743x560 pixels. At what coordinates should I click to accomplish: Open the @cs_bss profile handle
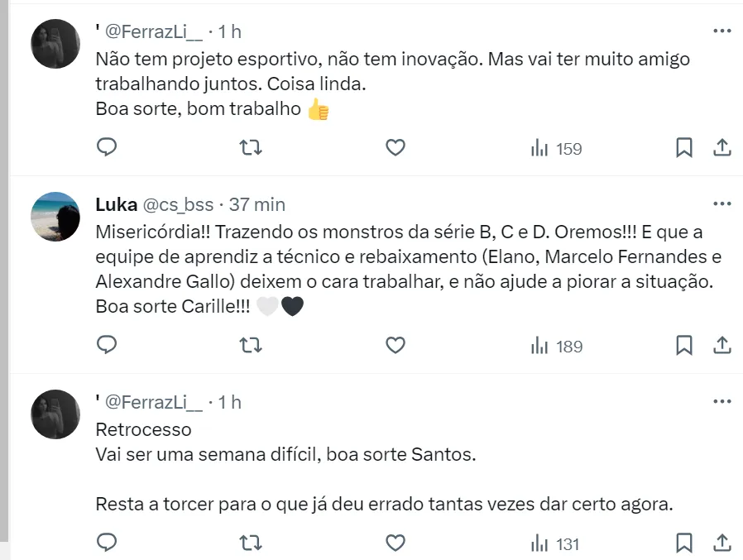178,204
